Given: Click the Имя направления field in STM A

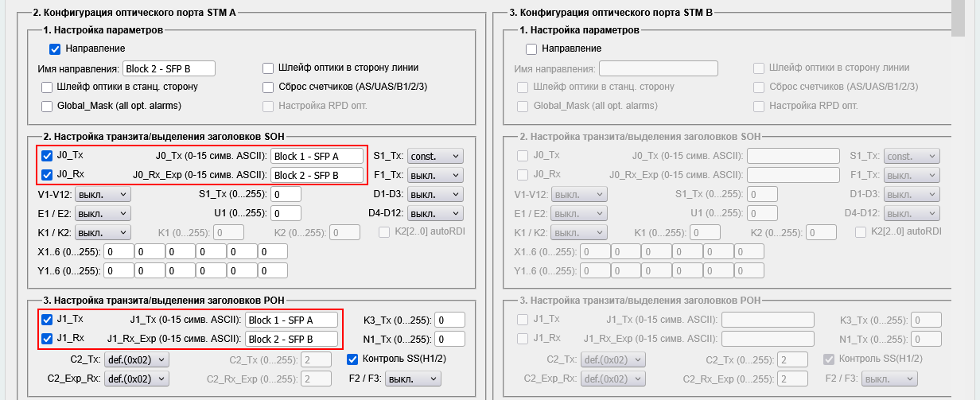Looking at the screenshot, I should pyautogui.click(x=169, y=68).
